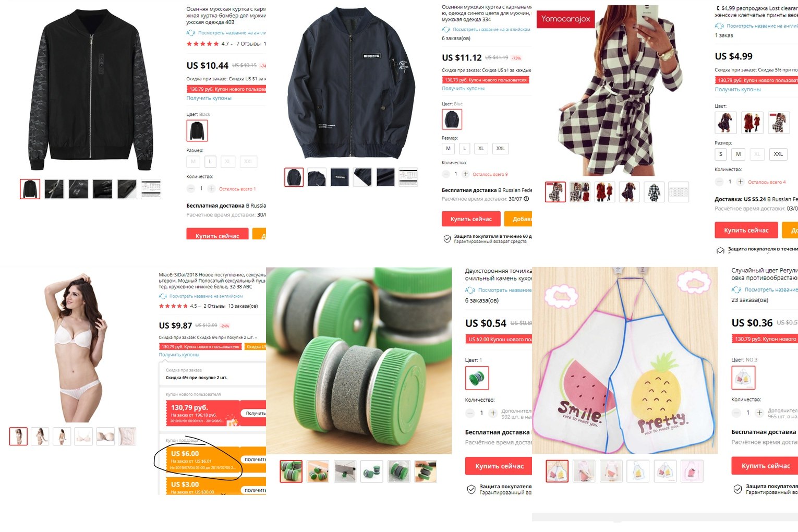Screen dimensions: 798x532
Task: Click the minus quantity icon next to 'Осталось всего 4'
Action: click(719, 182)
